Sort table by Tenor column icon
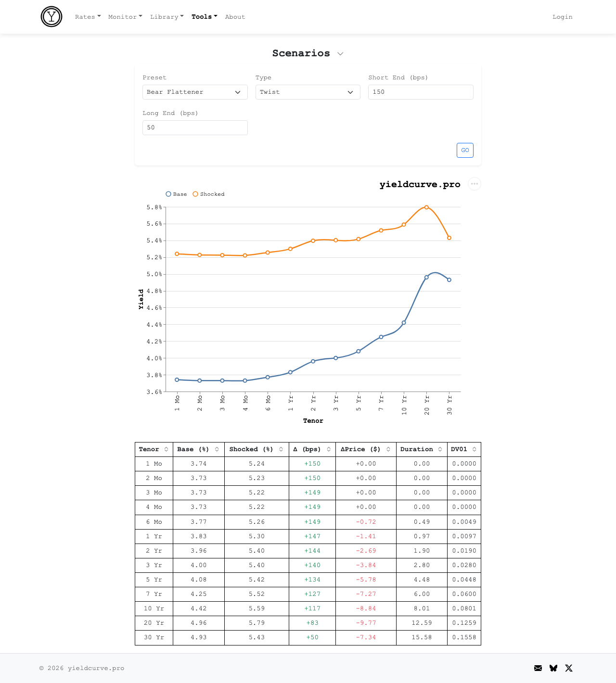 point(166,449)
